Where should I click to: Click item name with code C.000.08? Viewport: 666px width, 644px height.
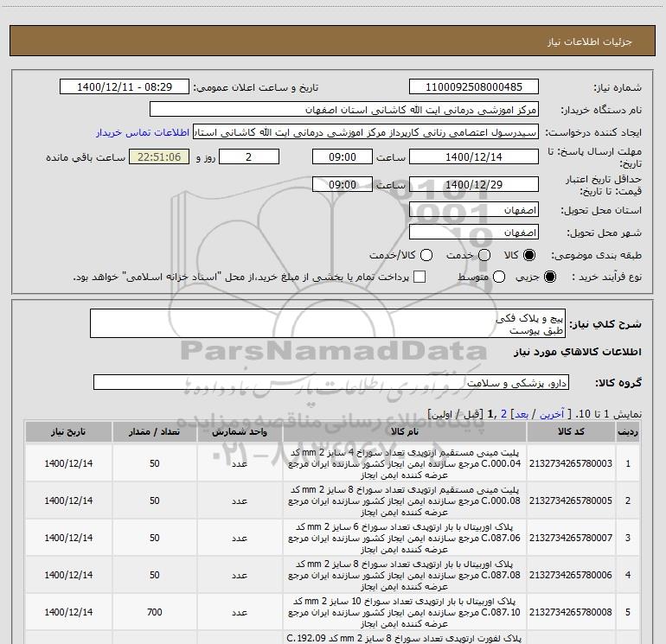point(405,501)
